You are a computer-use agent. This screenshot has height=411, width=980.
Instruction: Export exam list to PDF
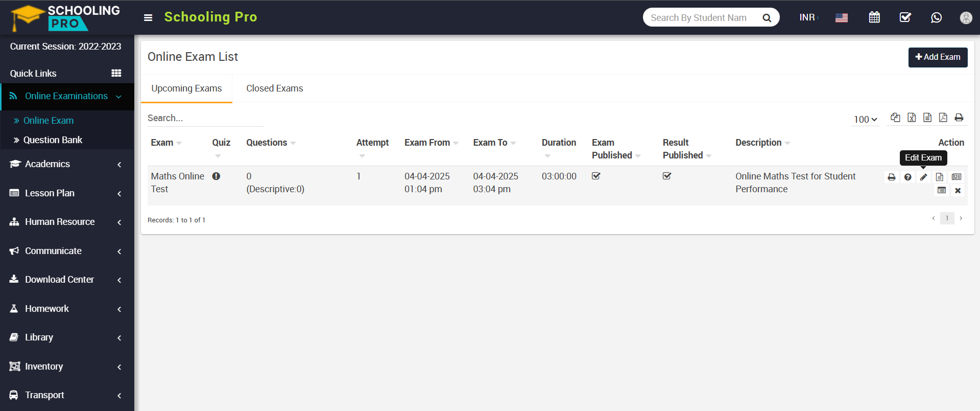click(x=943, y=118)
